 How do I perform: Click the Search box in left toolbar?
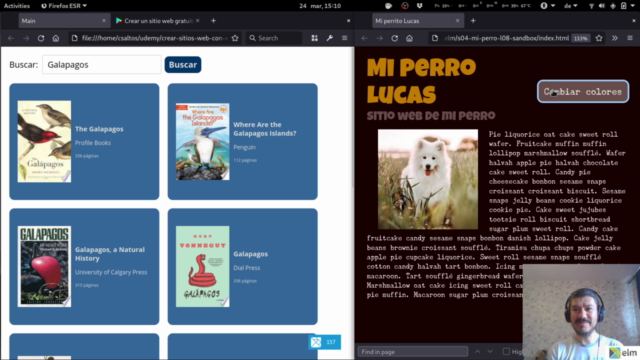(x=274, y=38)
